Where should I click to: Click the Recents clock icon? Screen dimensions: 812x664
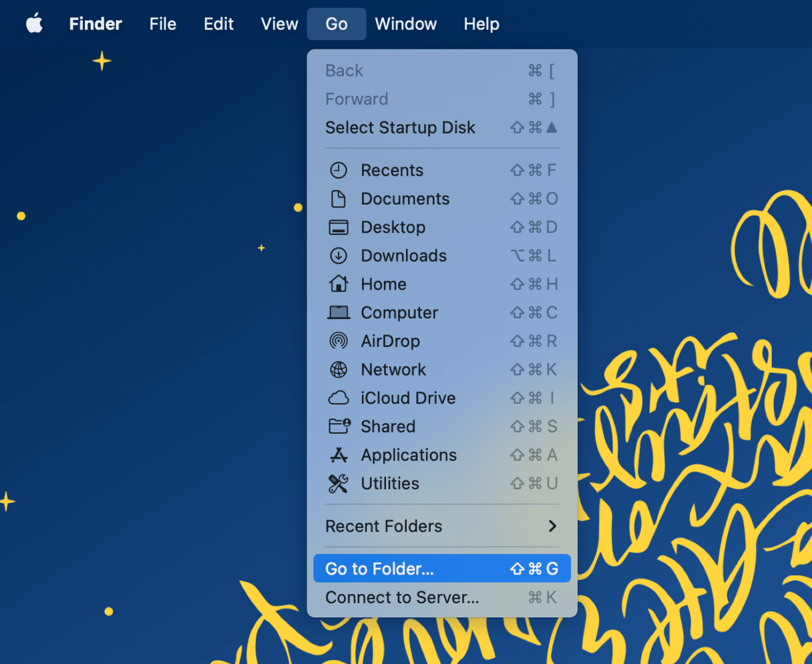pos(339,170)
